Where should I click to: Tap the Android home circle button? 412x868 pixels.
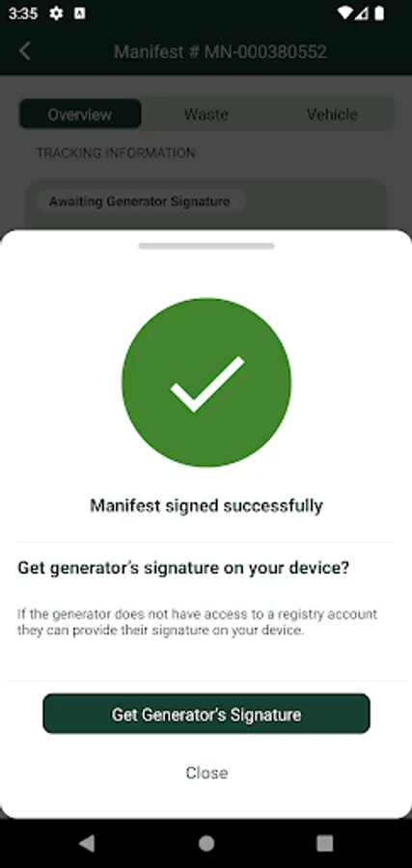206,843
